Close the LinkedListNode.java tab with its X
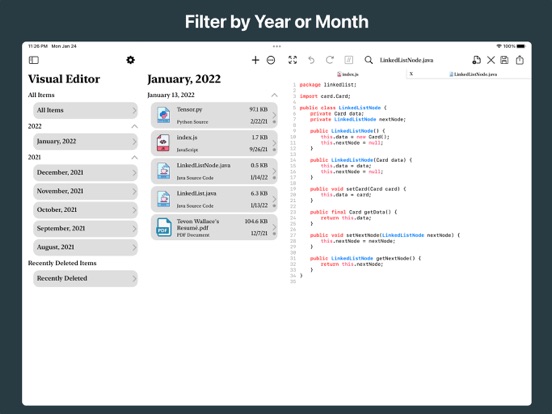552x414 pixels. (411, 74)
